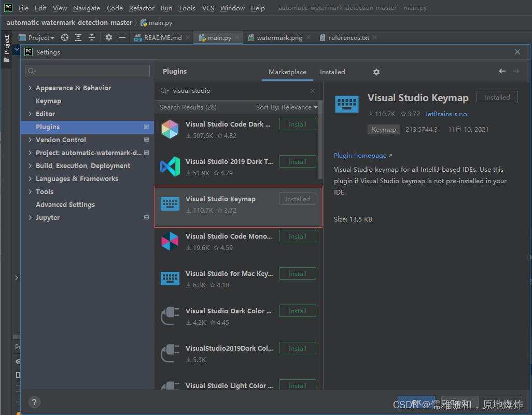
Task: Open the help question mark button
Action: coord(34,403)
